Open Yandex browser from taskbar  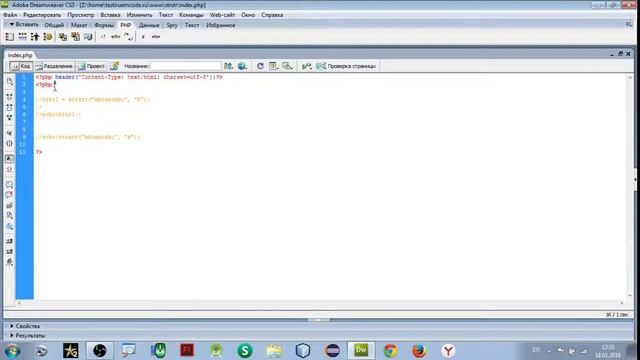tap(448, 351)
